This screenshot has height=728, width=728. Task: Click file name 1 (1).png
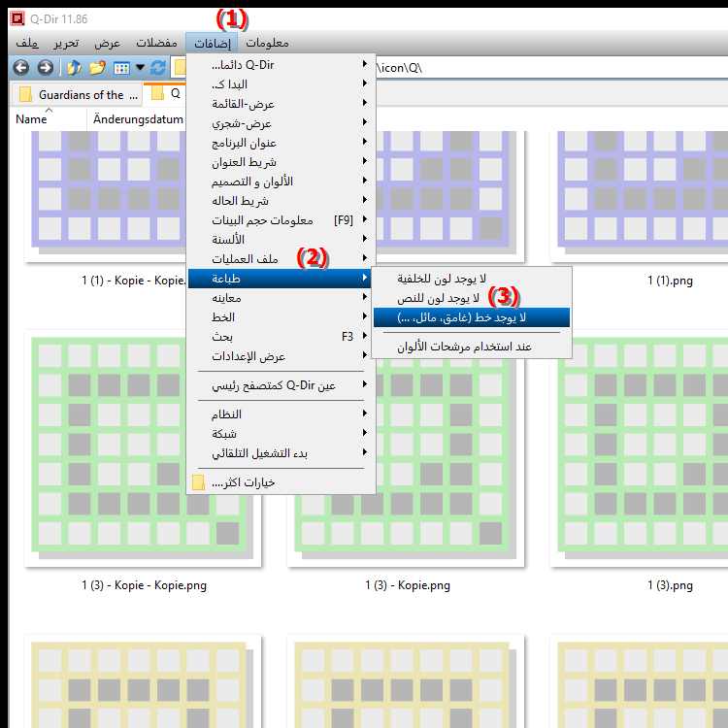tap(670, 281)
